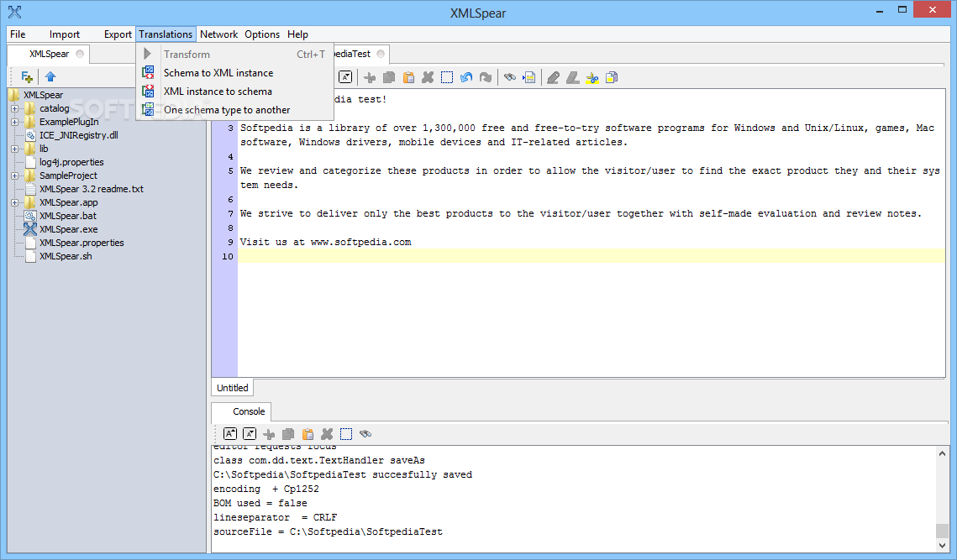Close the XMLSpear tab using its circle button
The width and height of the screenshot is (957, 560).
click(x=80, y=54)
